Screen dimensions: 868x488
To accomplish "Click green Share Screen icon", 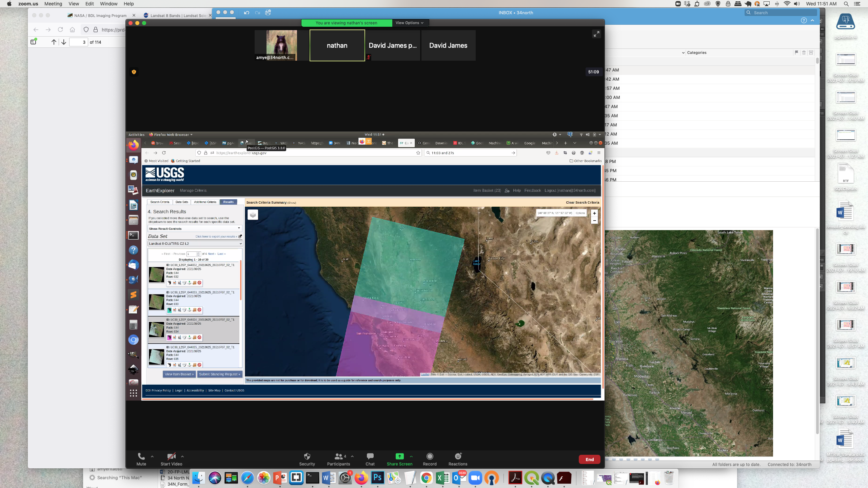I will point(400,456).
